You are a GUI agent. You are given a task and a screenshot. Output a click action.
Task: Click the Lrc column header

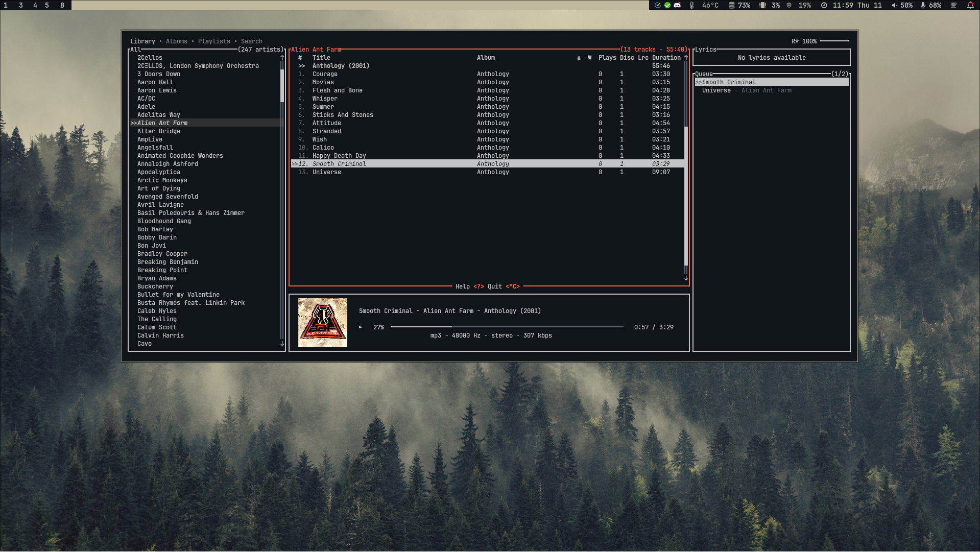[643, 58]
